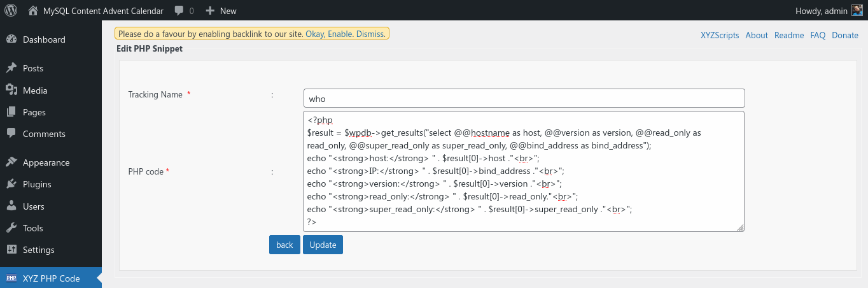Click the Tracking Name input field
This screenshot has width=868, height=288.
524,98
